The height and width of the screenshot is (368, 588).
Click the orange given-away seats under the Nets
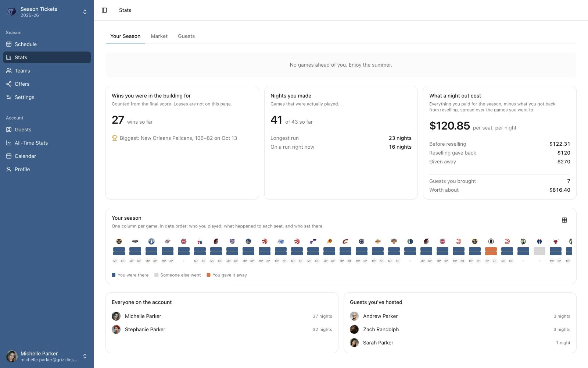point(491,251)
